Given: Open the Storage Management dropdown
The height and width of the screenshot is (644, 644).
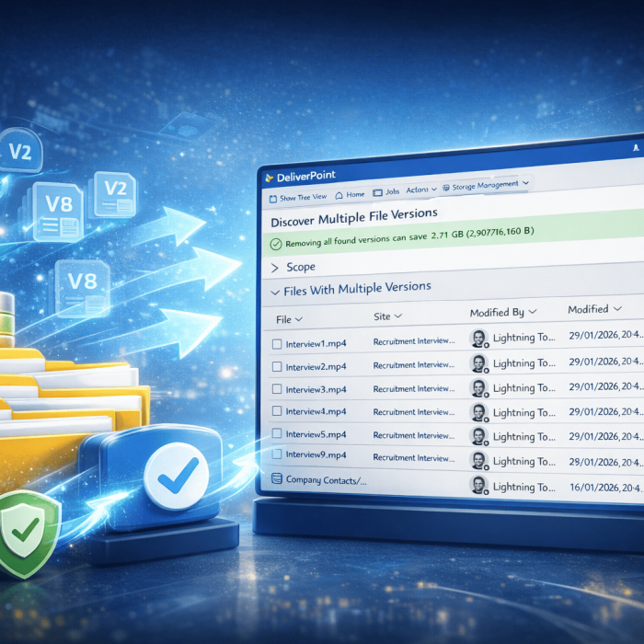Looking at the screenshot, I should pyautogui.click(x=486, y=186).
